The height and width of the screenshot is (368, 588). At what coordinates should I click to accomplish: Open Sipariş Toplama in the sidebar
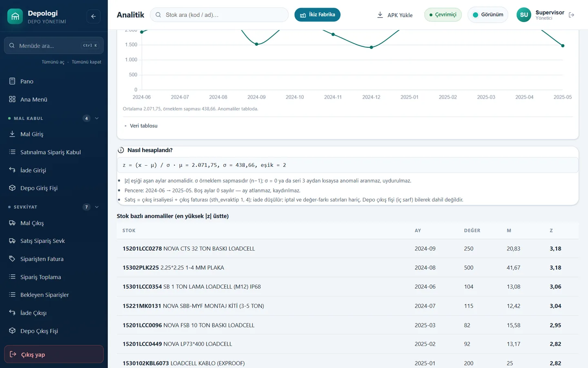point(54,277)
